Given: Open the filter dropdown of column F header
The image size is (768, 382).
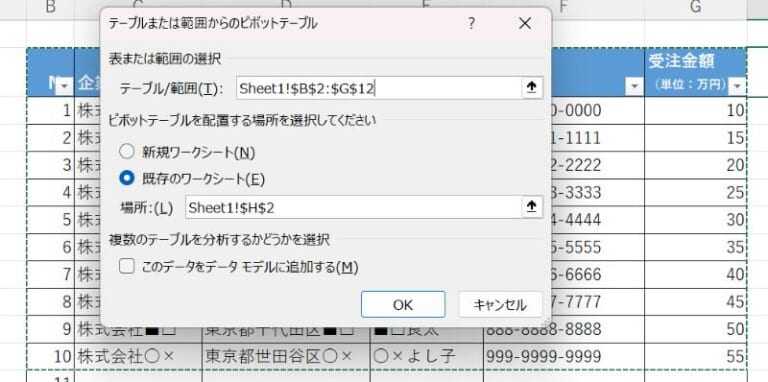Looking at the screenshot, I should point(634,87).
